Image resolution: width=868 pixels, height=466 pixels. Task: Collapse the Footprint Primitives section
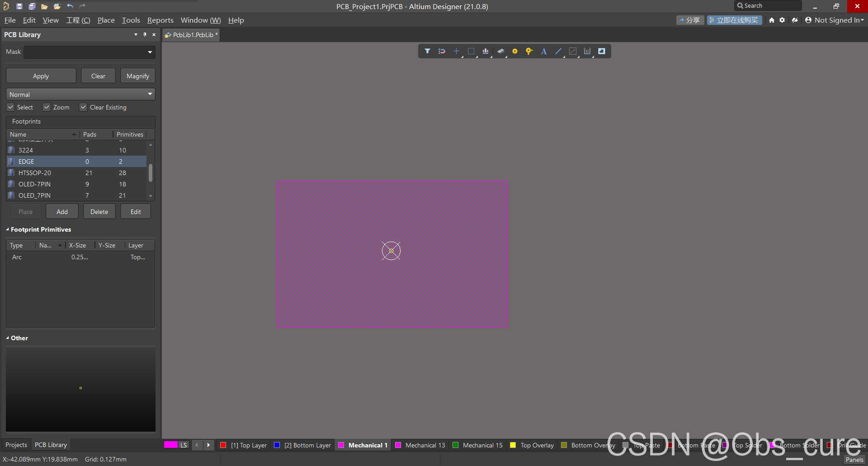pyautogui.click(x=8, y=229)
